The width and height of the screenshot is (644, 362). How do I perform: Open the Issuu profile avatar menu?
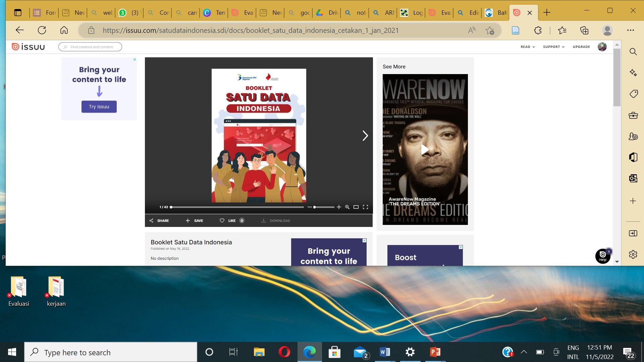pyautogui.click(x=602, y=47)
